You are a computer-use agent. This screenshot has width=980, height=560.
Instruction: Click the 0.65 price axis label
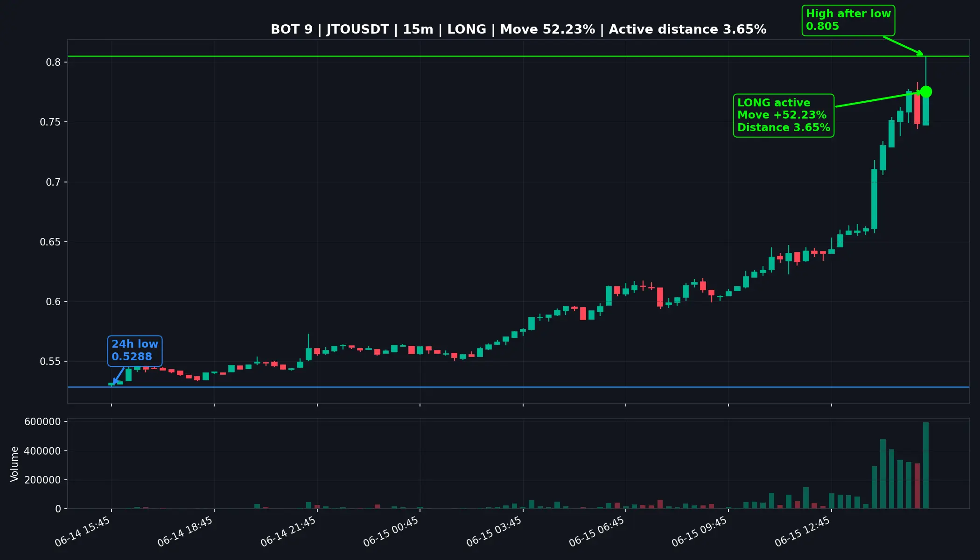click(50, 242)
